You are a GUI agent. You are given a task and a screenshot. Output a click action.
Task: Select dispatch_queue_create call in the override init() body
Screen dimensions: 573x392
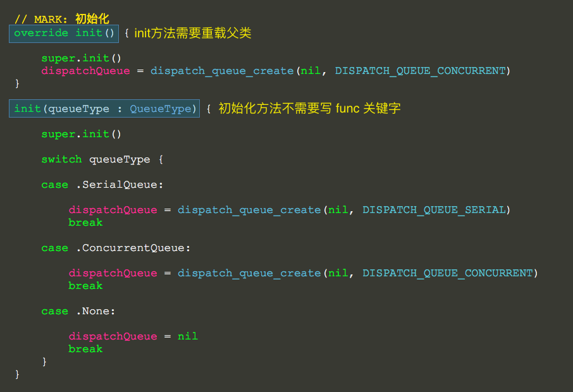point(222,71)
